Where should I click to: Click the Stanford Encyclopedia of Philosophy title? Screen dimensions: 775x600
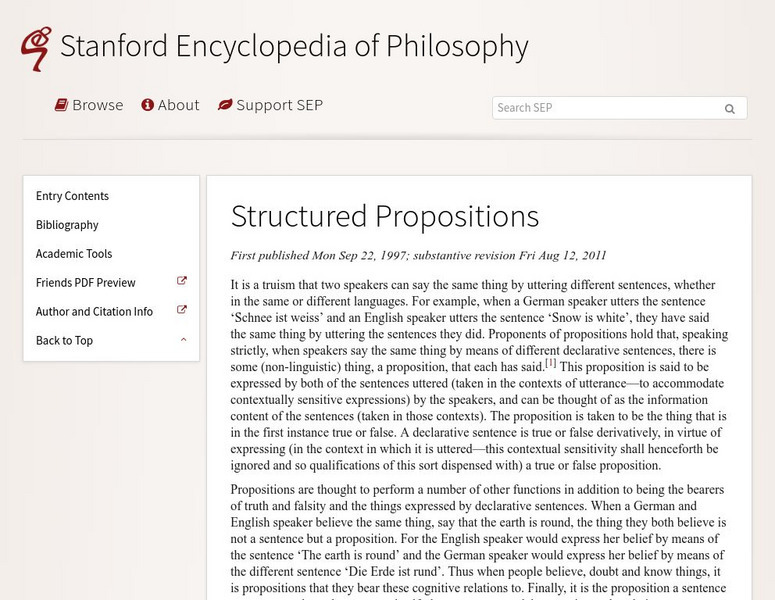(x=294, y=46)
